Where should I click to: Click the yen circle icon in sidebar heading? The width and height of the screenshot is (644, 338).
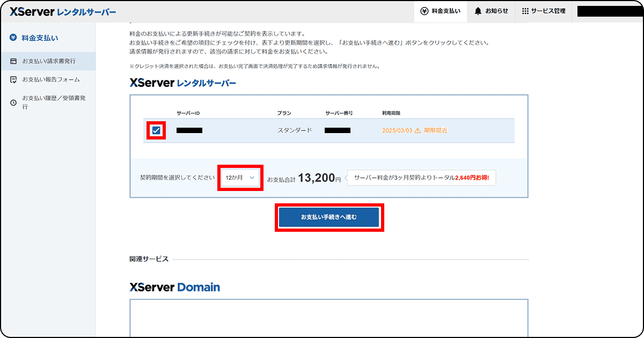(x=13, y=38)
